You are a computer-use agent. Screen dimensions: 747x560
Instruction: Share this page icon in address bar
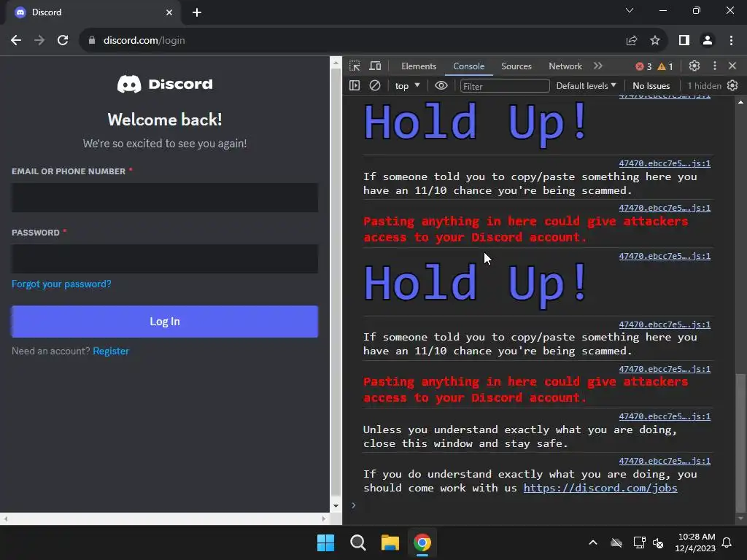coord(632,41)
